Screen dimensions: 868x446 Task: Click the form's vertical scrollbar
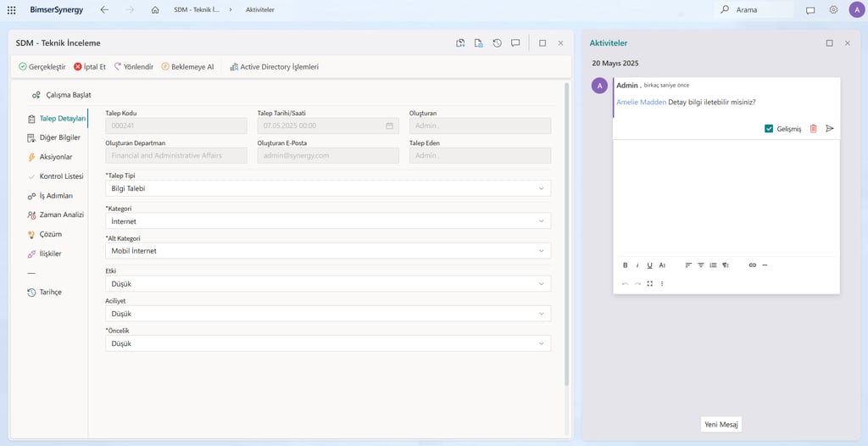(566, 234)
